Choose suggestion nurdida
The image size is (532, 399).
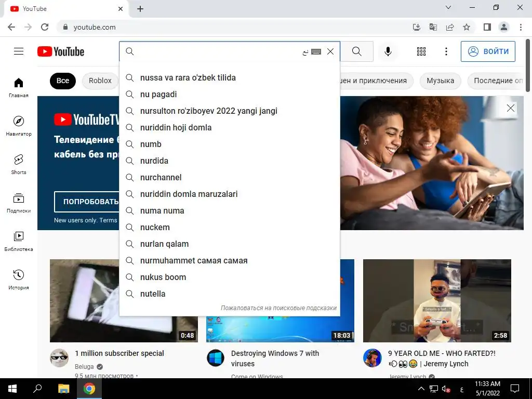coord(229,161)
